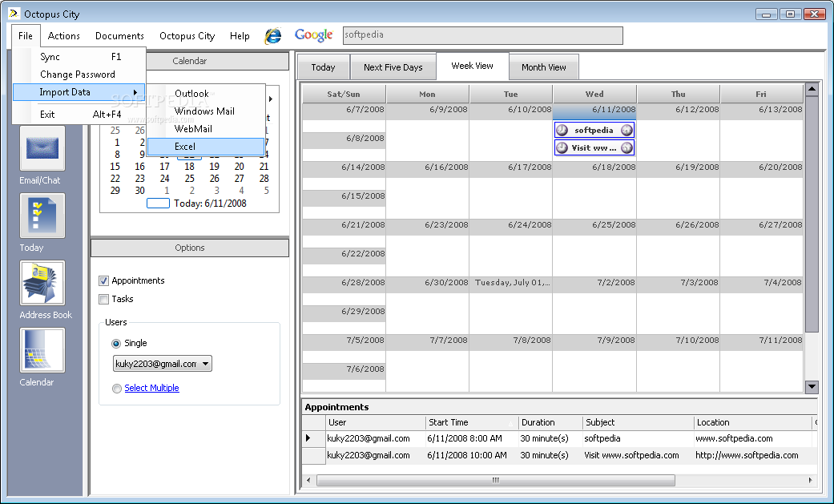
Task: Import data from Excel
Action: pos(206,147)
